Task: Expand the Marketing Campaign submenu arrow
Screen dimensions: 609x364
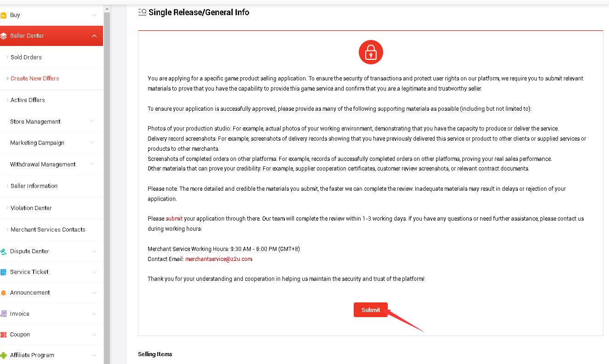Action: pos(92,142)
